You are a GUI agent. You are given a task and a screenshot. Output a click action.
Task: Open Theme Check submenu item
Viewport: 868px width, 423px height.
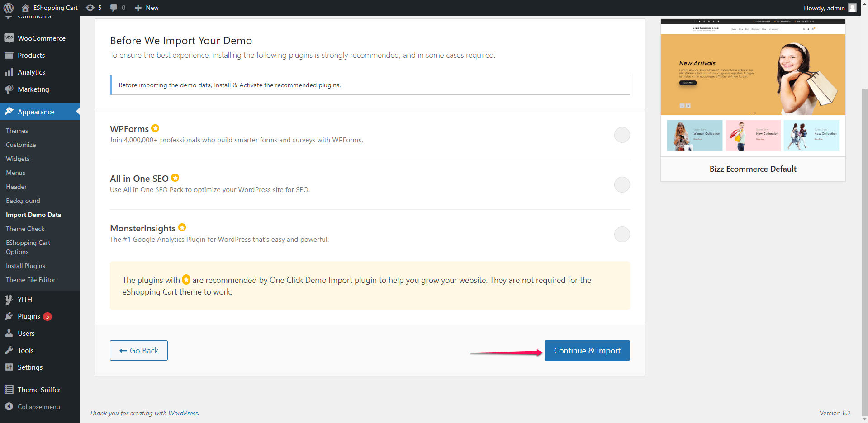pyautogui.click(x=25, y=229)
